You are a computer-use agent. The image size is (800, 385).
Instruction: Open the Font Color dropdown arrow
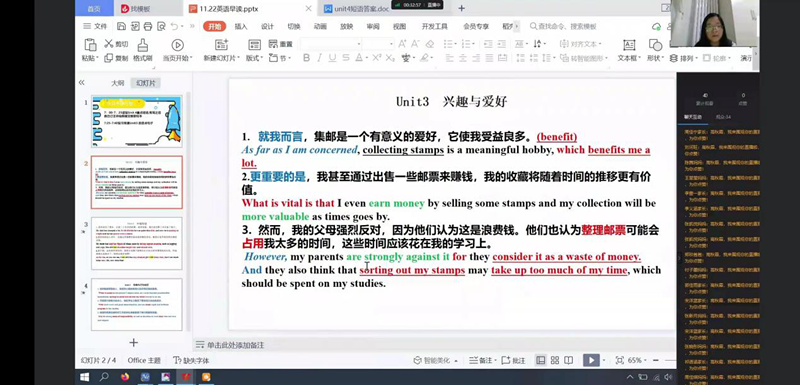(366, 58)
